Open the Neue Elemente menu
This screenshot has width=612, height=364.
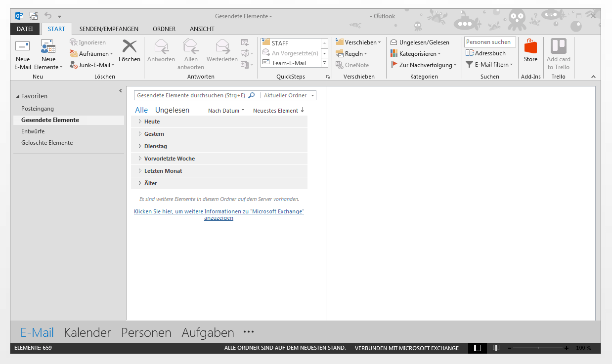(48, 54)
